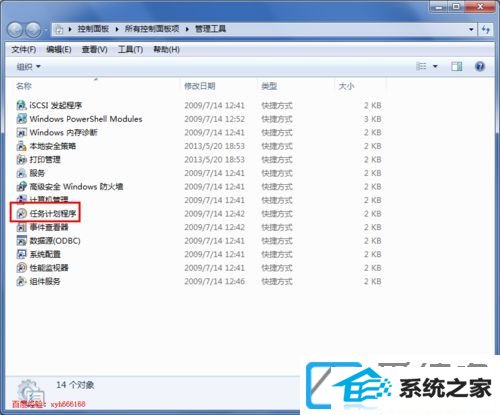Show the preview pane button
Screen dimensions: 500x415
[x=456, y=66]
